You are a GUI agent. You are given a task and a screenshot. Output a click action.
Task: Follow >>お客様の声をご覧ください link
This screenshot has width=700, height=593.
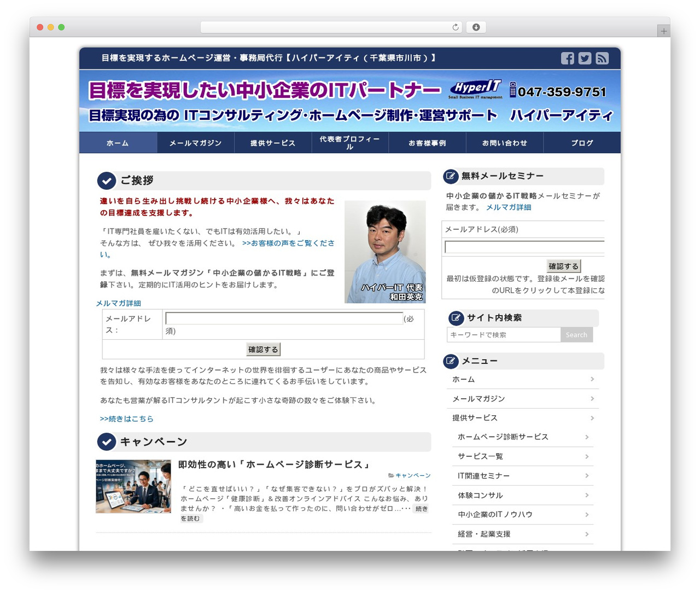[288, 243]
